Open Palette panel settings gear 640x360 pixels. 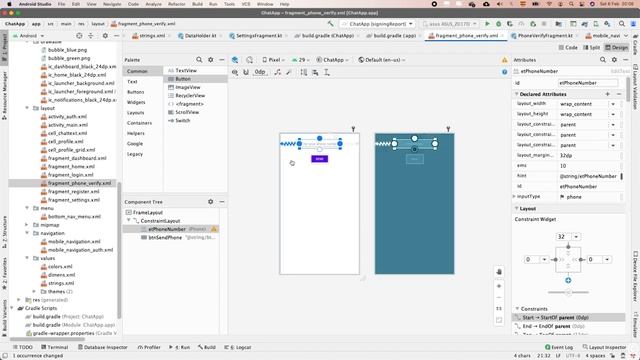pos(211,60)
